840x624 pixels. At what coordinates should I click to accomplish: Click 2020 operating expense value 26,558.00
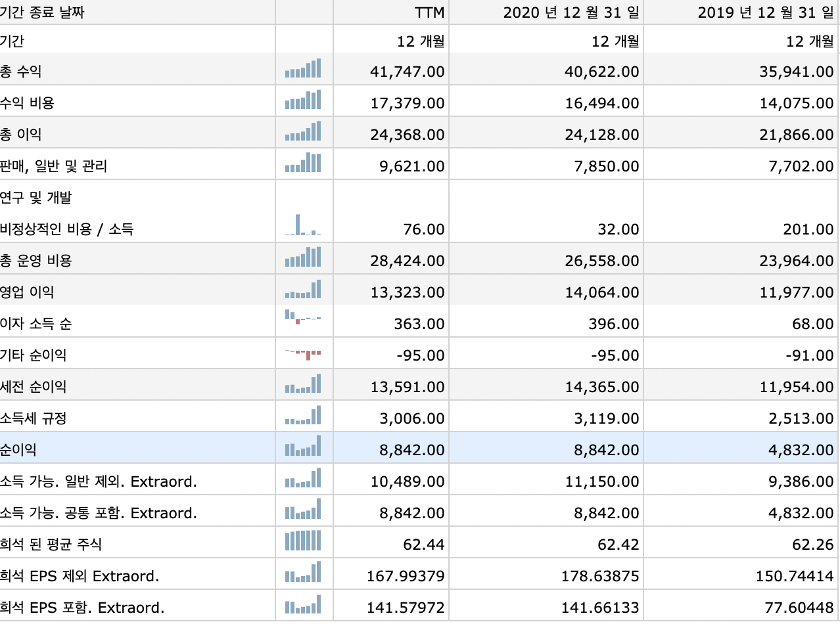(601, 261)
